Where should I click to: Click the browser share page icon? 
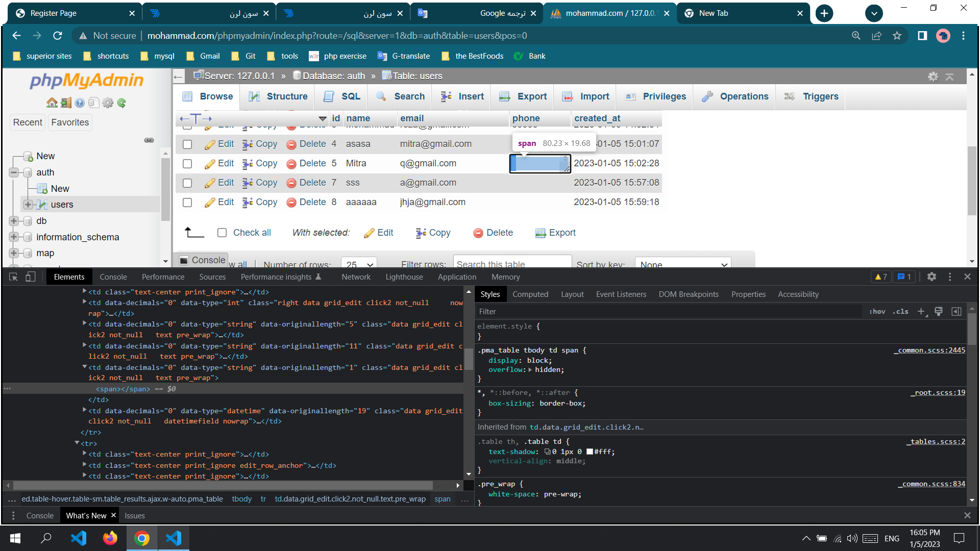coord(876,36)
